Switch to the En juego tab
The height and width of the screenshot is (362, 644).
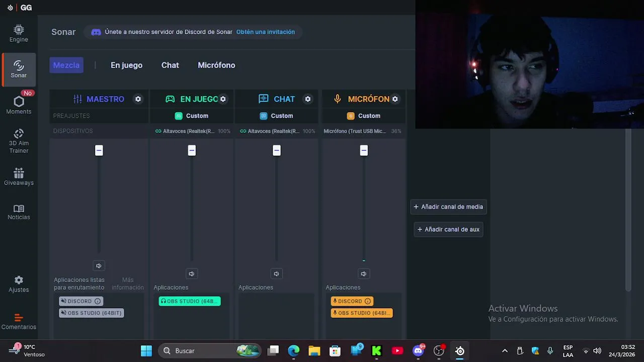tap(126, 65)
